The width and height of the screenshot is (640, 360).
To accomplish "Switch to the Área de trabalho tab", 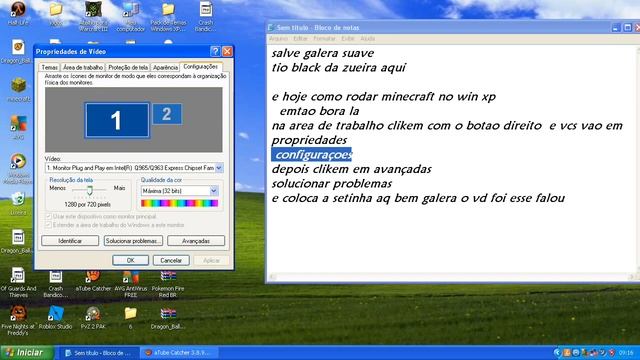I will [x=83, y=67].
